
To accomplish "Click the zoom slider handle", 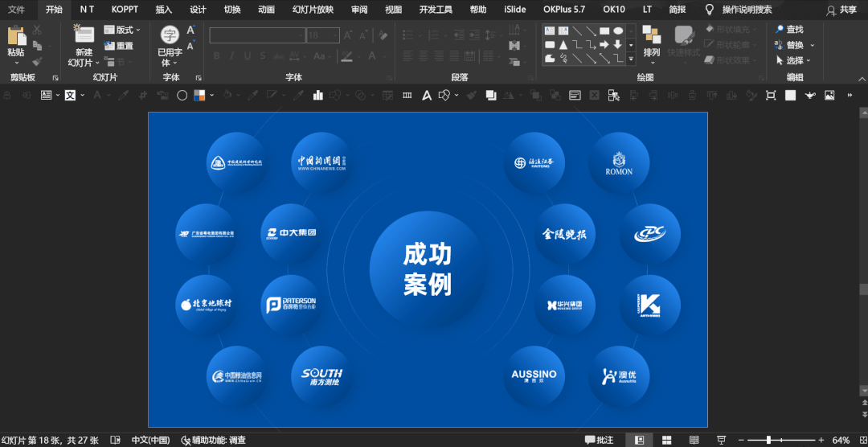I will point(768,441).
